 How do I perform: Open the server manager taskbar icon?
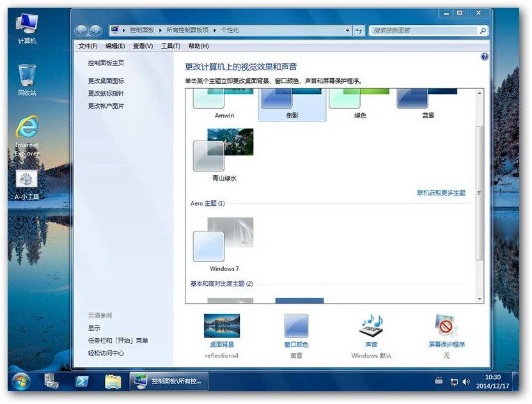pyautogui.click(x=52, y=381)
